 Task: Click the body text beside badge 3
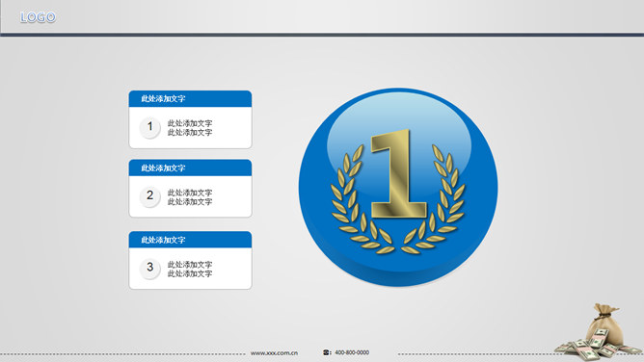click(x=190, y=269)
